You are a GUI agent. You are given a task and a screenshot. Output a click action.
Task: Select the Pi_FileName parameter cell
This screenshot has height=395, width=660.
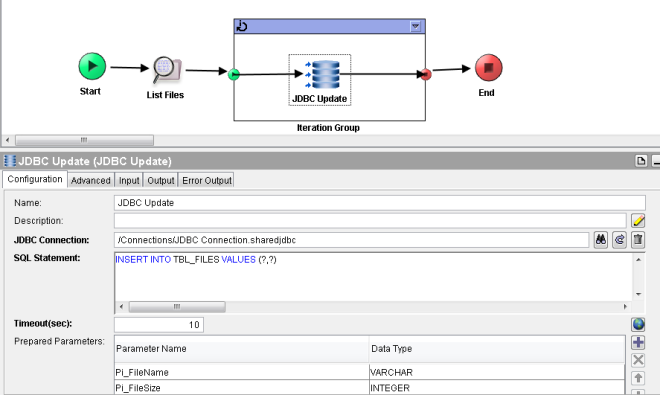pos(242,372)
